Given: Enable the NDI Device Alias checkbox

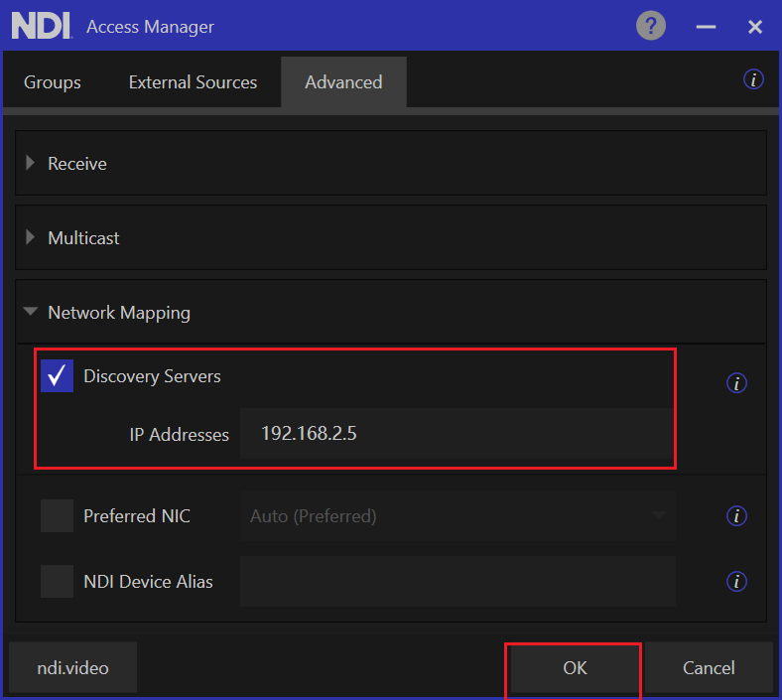Looking at the screenshot, I should 57,582.
